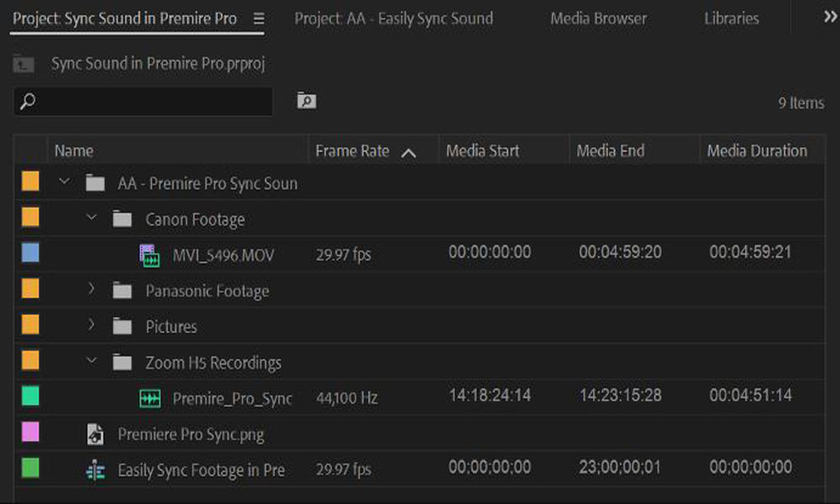Screen dimensions: 840x504
Task: Select the MVI_5496.MOV clip
Action: [x=223, y=255]
